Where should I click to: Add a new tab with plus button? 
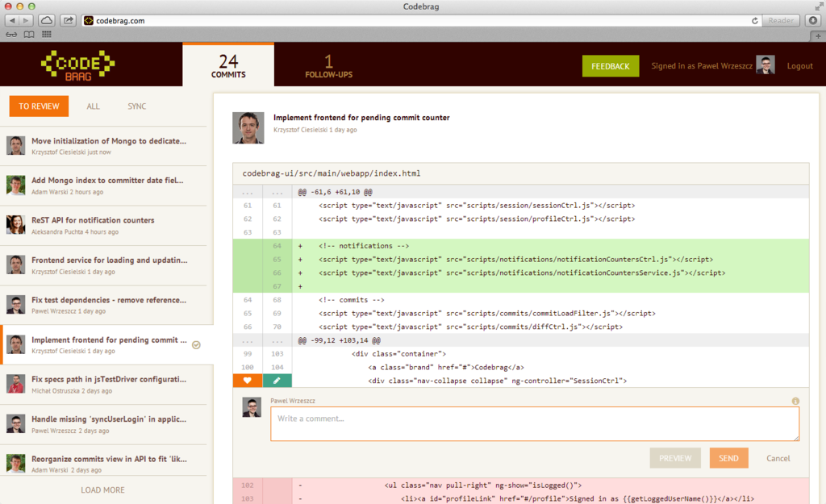point(818,35)
